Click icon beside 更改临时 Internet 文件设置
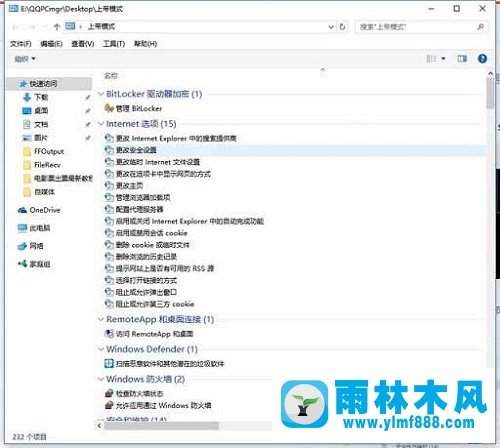 coord(109,162)
